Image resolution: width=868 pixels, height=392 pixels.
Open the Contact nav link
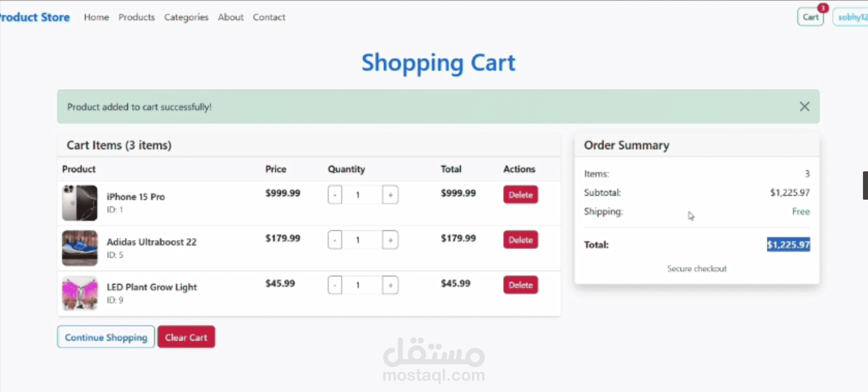click(269, 17)
